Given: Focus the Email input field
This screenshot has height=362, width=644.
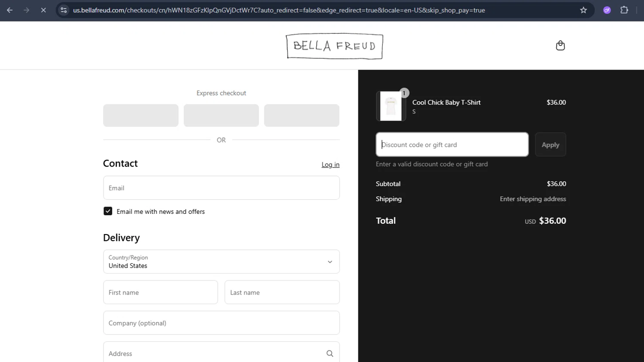Looking at the screenshot, I should 222,188.
